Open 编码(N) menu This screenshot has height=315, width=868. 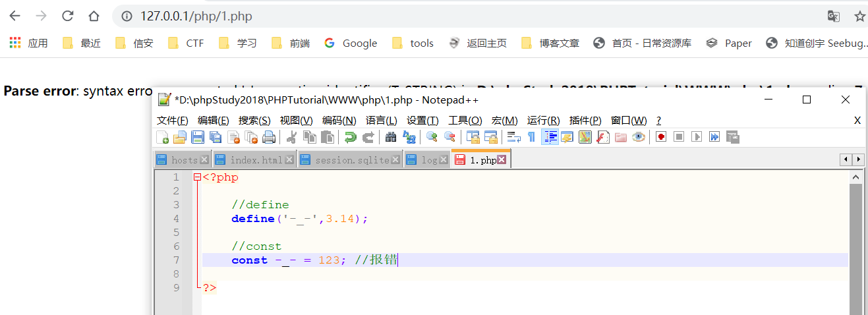point(339,121)
